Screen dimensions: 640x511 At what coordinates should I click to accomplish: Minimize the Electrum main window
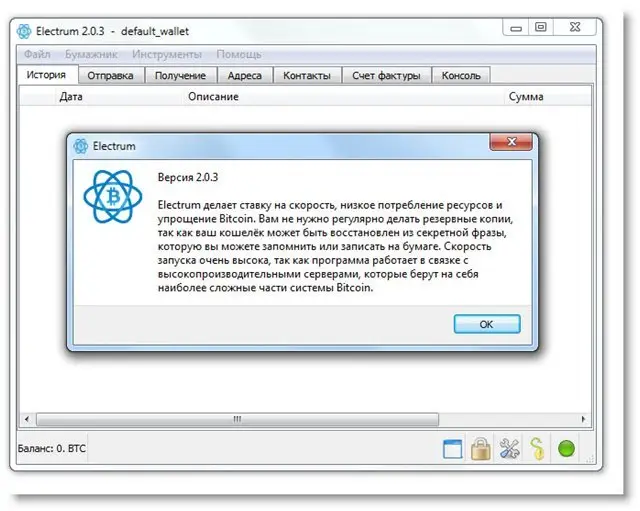tap(516, 28)
